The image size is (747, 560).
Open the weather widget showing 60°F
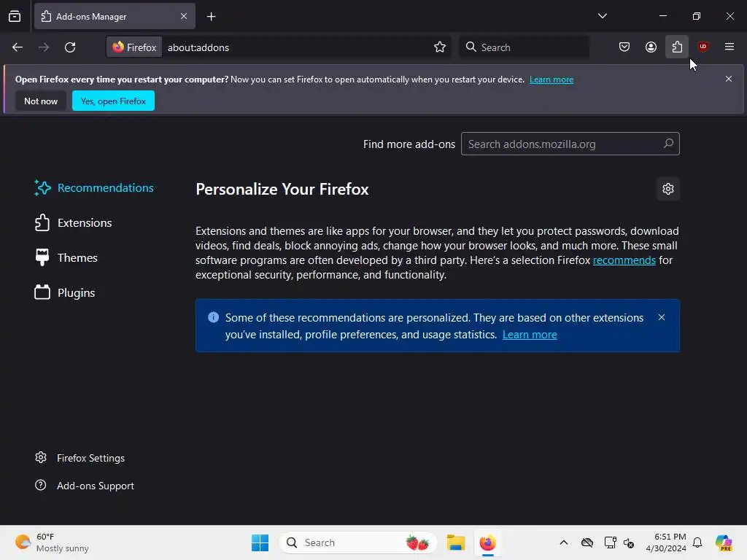53,542
